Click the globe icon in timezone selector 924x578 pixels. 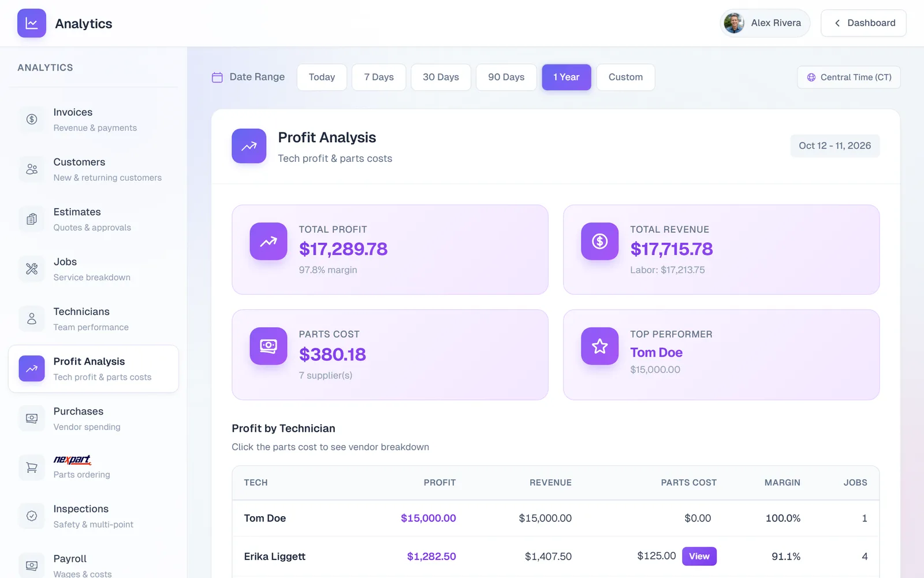[811, 77]
